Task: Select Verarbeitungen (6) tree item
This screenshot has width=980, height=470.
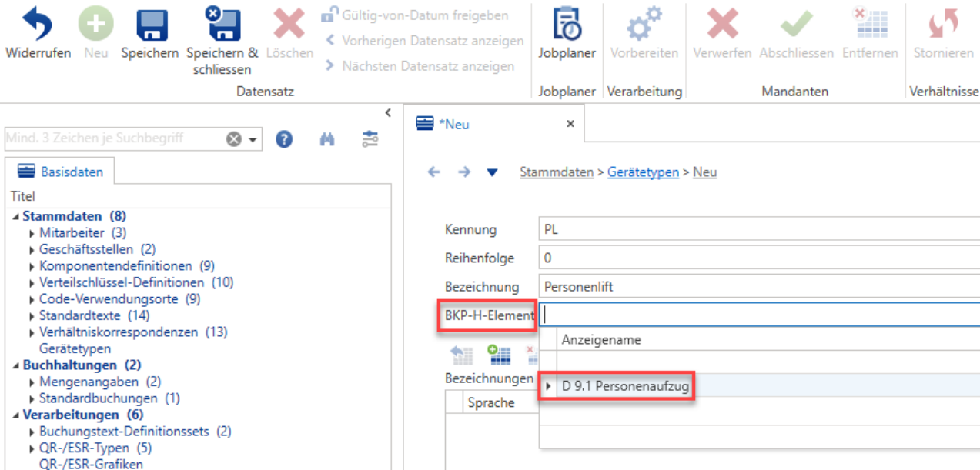Action: point(82,415)
